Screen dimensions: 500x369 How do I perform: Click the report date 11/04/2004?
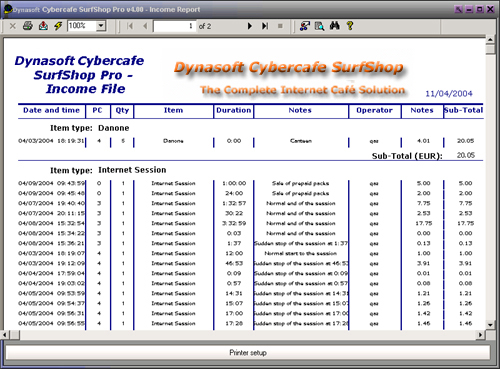point(449,94)
